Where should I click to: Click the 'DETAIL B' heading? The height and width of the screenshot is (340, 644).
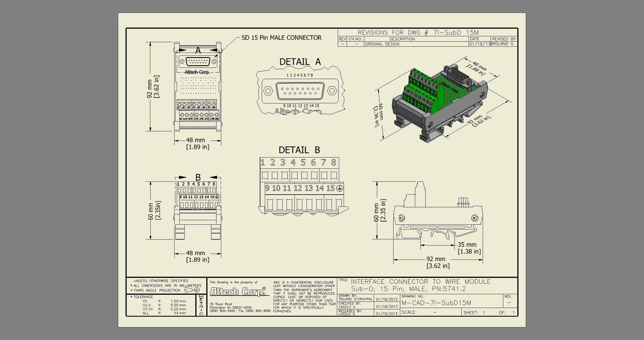tap(299, 150)
